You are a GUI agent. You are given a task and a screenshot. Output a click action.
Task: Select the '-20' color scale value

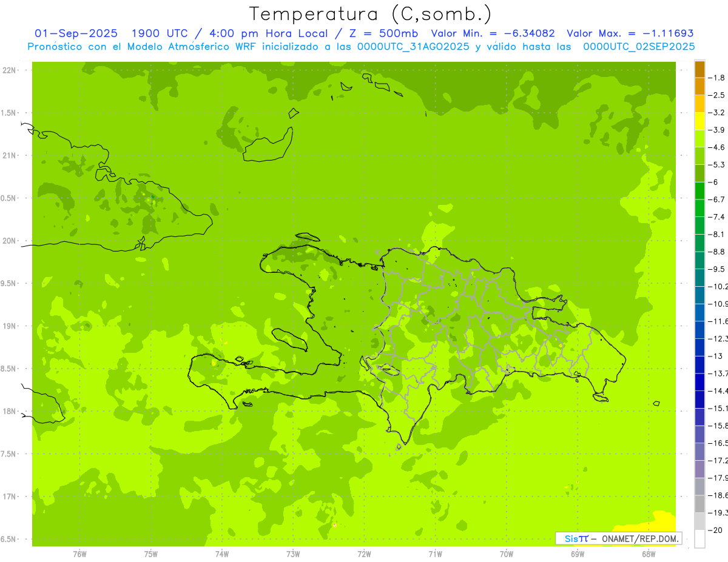coord(715,530)
